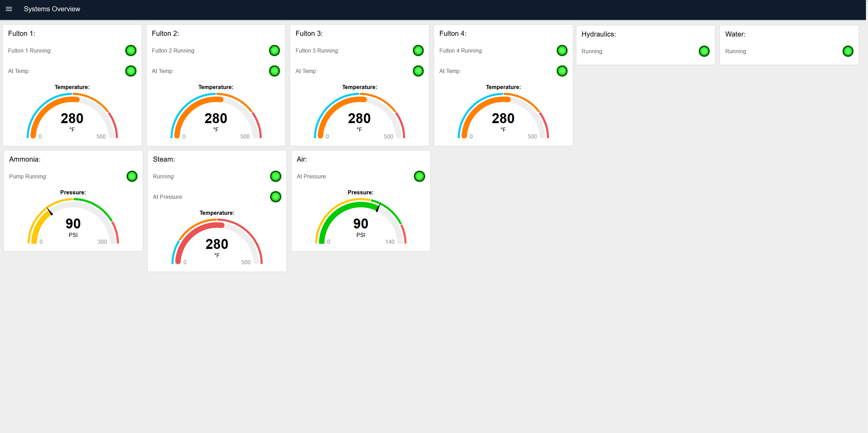Click the Fulton 4: card heading

(453, 34)
